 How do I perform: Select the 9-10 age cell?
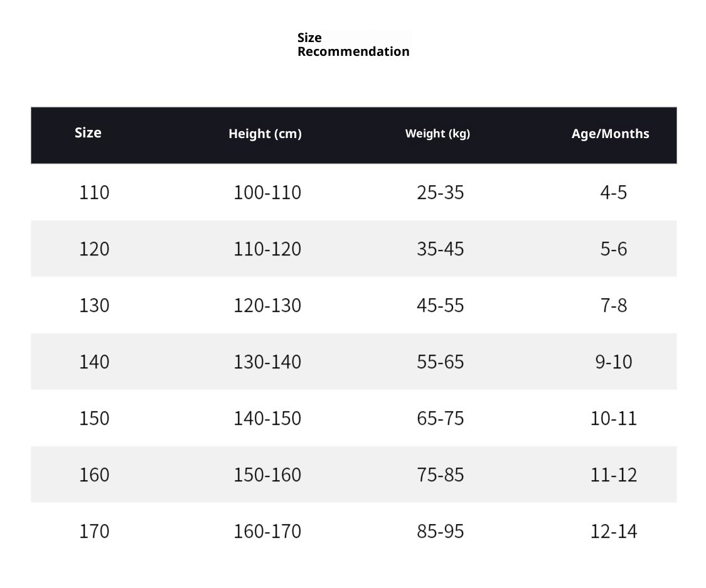(613, 361)
